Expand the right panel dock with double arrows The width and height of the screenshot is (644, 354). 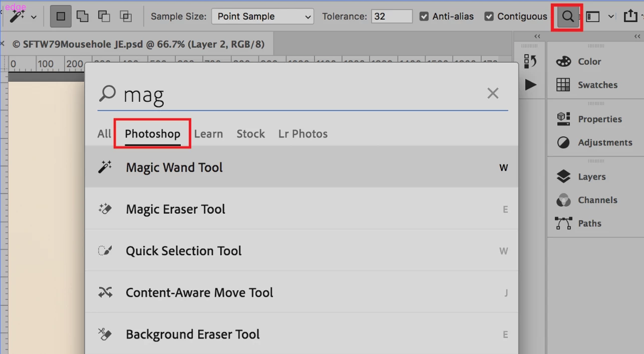[637, 36]
